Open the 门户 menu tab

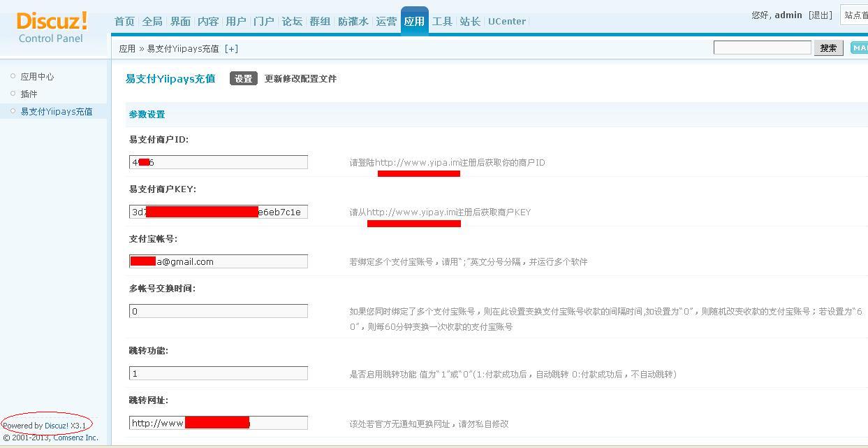point(264,21)
